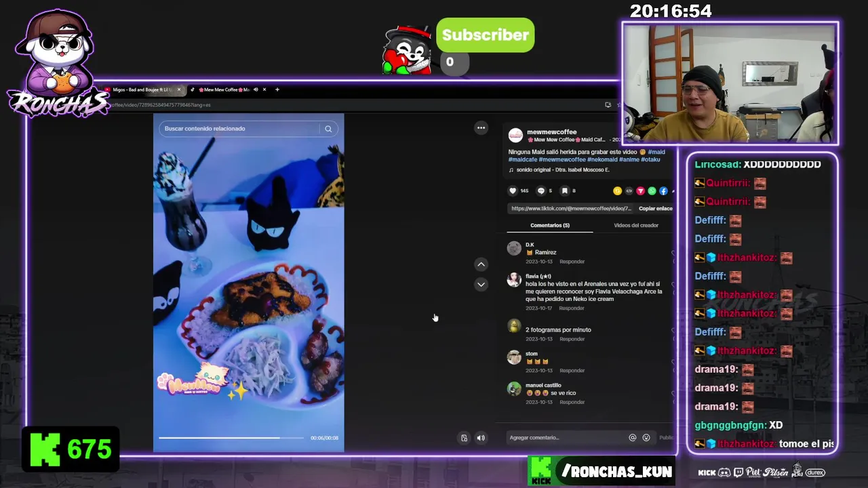This screenshot has height=488, width=868.
Task: Mute the TikTok video with speaker icon
Action: 481,438
